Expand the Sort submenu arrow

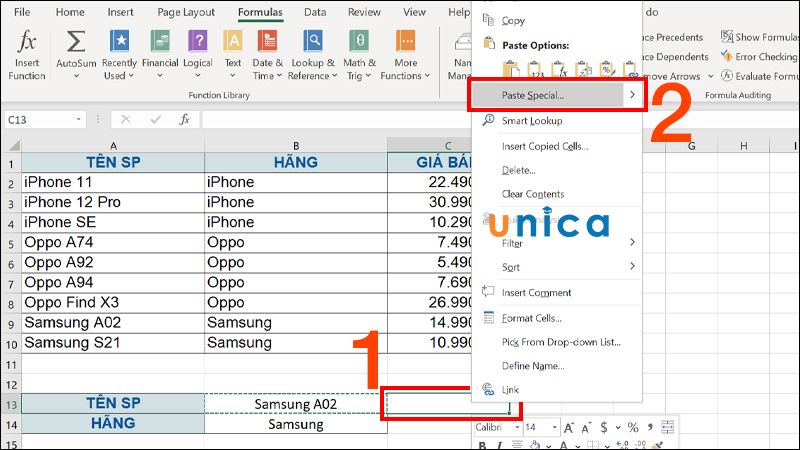(x=632, y=266)
